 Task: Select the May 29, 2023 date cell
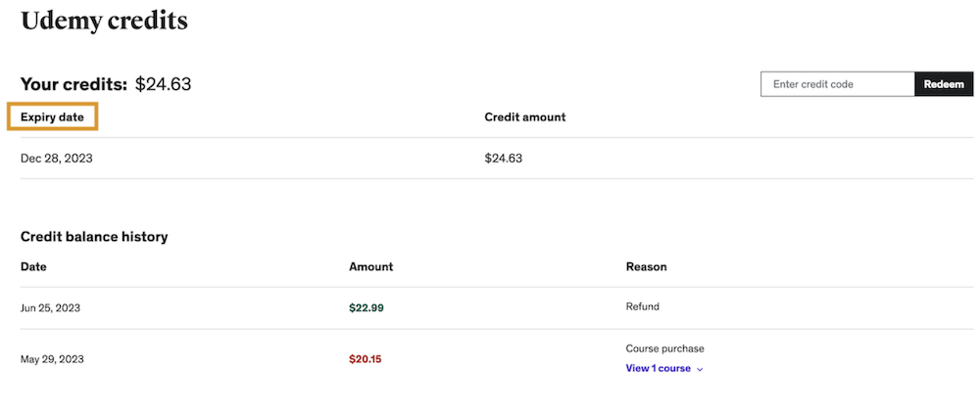tap(52, 359)
